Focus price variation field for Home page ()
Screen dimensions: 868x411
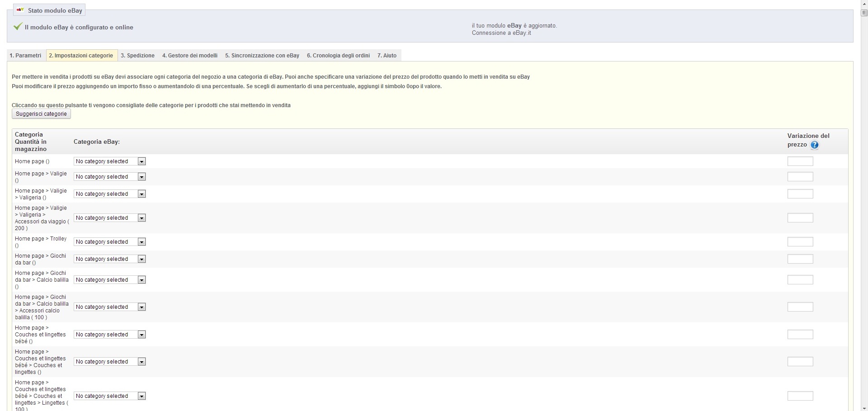tap(800, 161)
